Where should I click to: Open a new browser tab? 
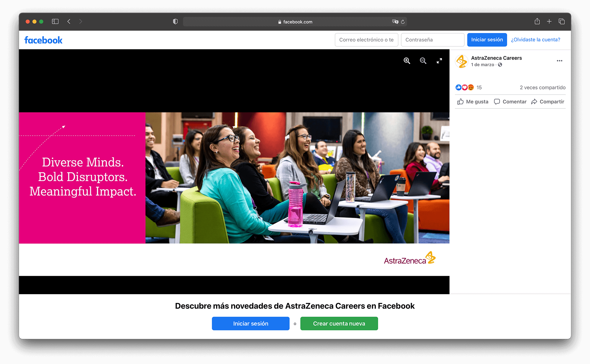549,22
